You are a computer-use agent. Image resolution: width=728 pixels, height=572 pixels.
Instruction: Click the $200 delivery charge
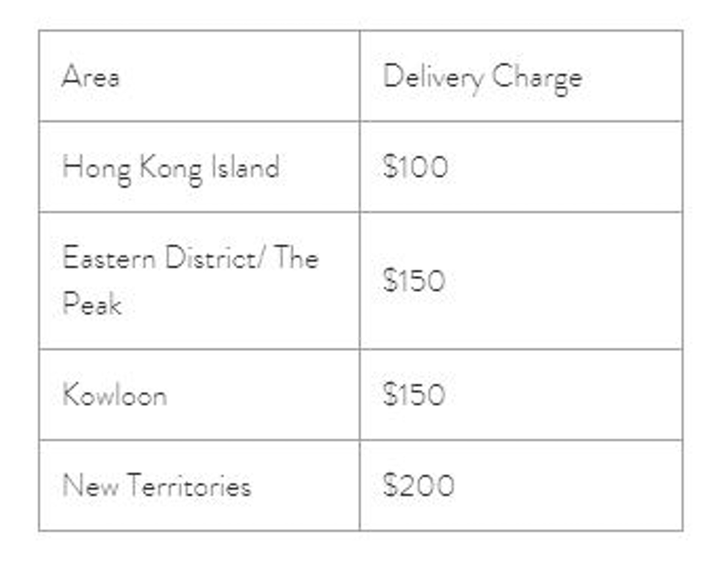[x=418, y=485]
